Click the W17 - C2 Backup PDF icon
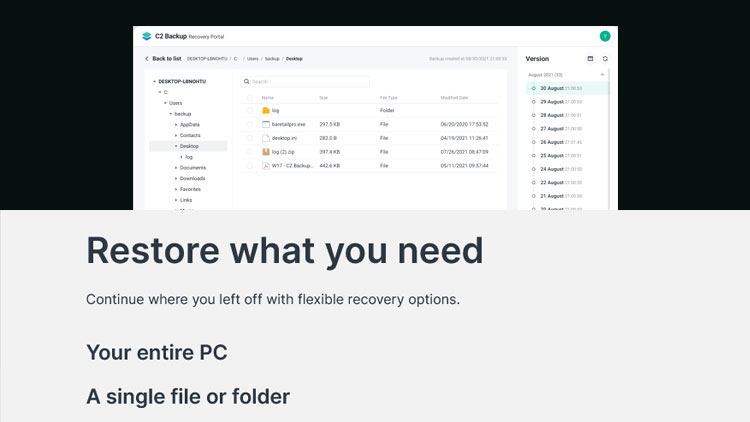 (x=266, y=165)
